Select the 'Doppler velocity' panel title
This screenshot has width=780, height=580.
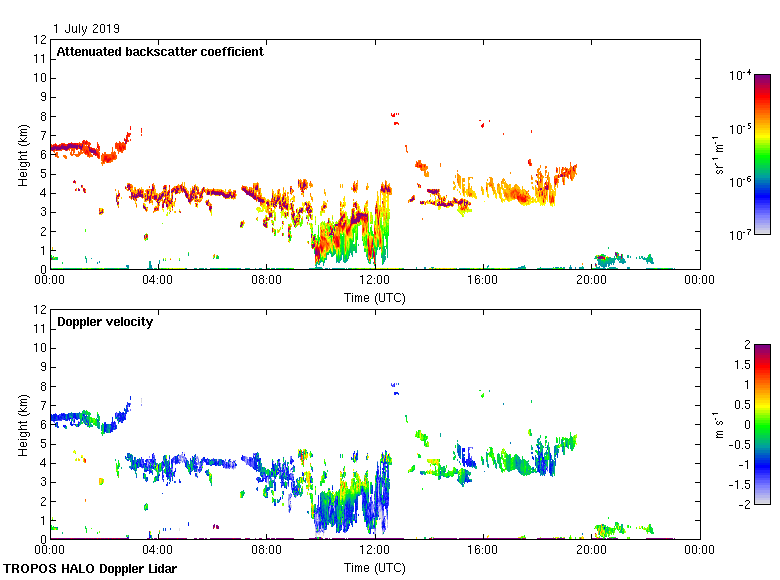(x=104, y=322)
